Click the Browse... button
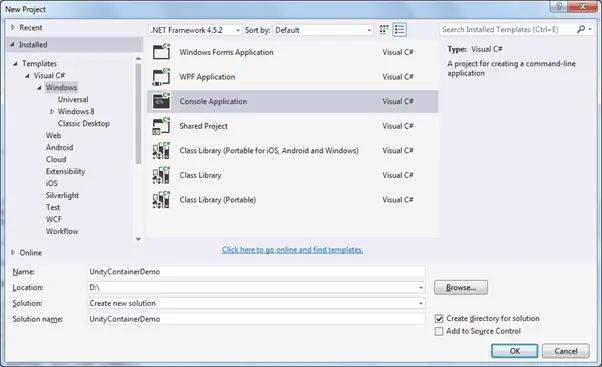The height and width of the screenshot is (367, 602). 461,288
